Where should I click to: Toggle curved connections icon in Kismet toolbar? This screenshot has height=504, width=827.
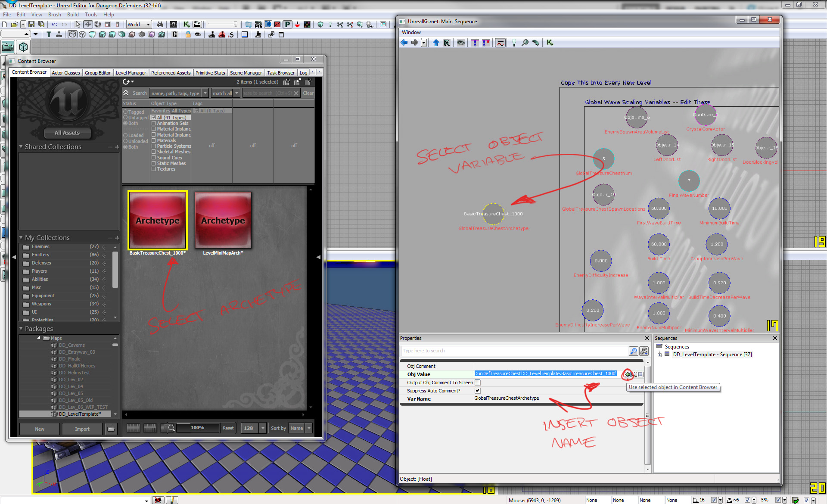(500, 43)
